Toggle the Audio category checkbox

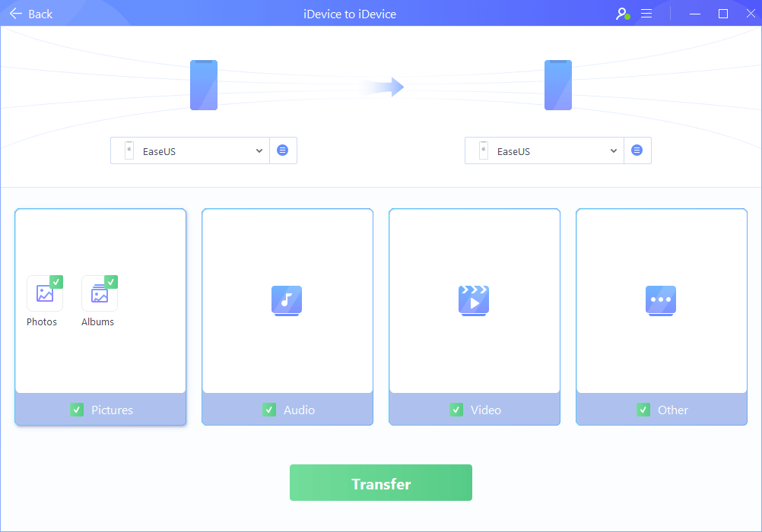coord(269,410)
